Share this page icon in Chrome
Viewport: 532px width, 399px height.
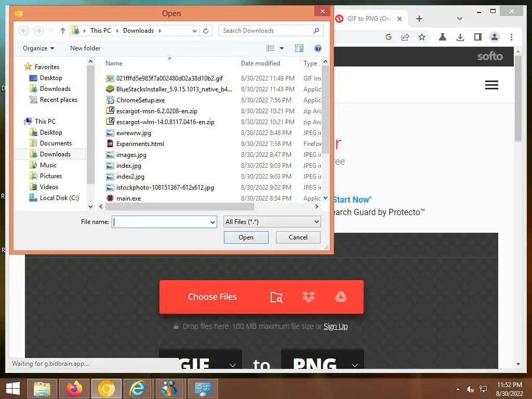coord(405,37)
